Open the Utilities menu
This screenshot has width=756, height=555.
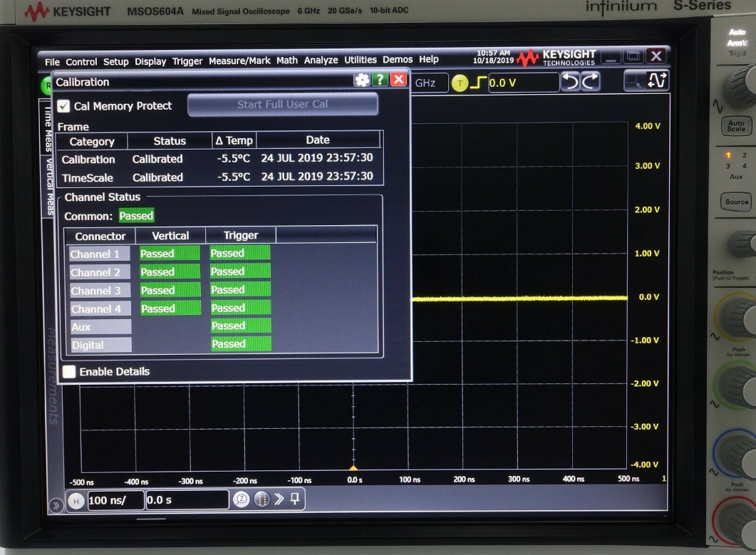[361, 60]
